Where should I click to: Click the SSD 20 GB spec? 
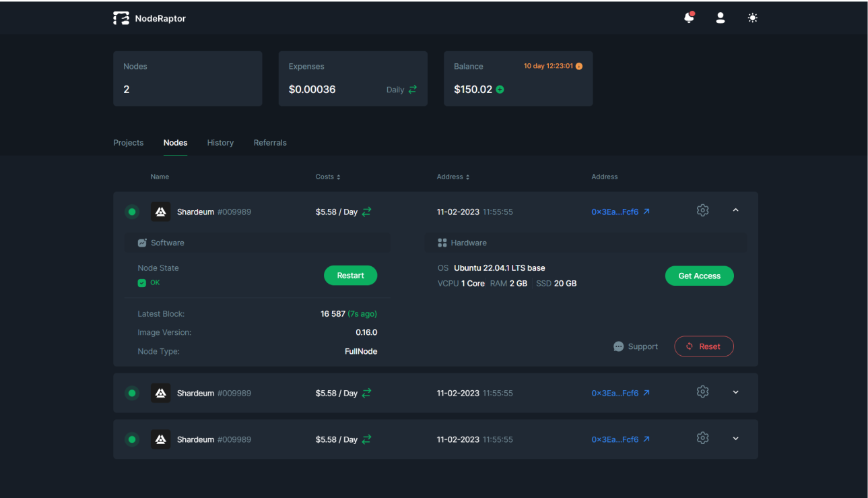click(x=556, y=284)
